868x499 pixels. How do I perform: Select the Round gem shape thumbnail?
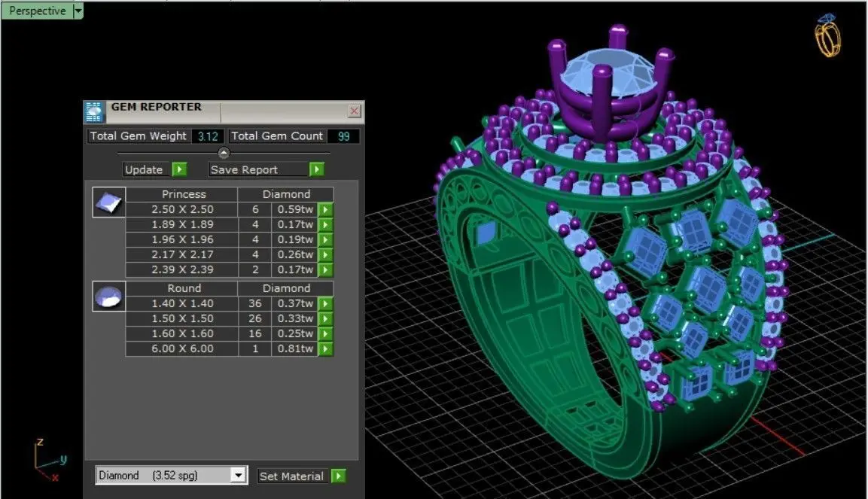coord(108,296)
